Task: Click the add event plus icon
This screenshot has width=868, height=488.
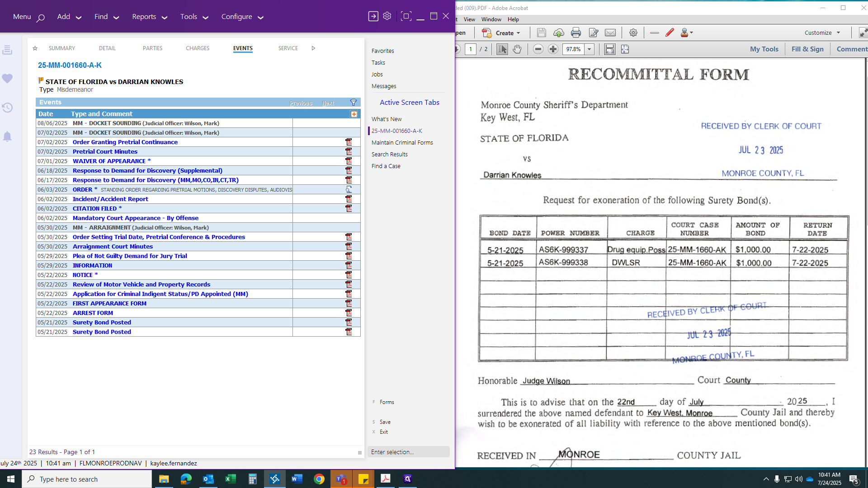Action: pyautogui.click(x=354, y=114)
